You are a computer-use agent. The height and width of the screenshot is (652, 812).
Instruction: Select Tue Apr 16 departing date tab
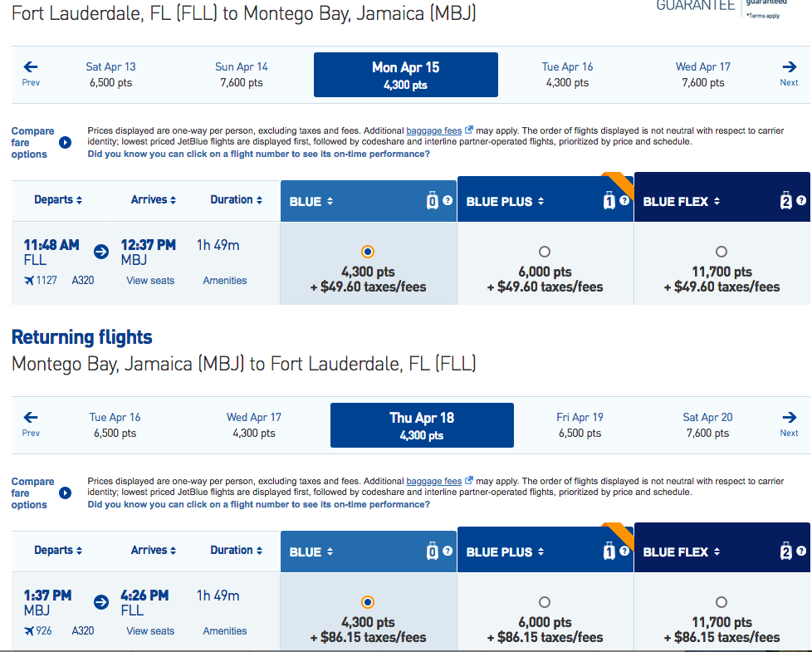[x=567, y=74]
